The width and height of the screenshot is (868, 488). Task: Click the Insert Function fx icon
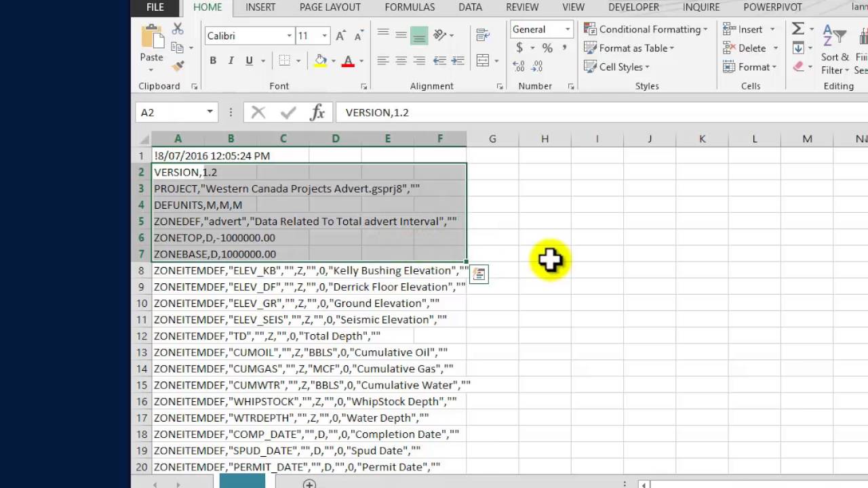point(317,113)
